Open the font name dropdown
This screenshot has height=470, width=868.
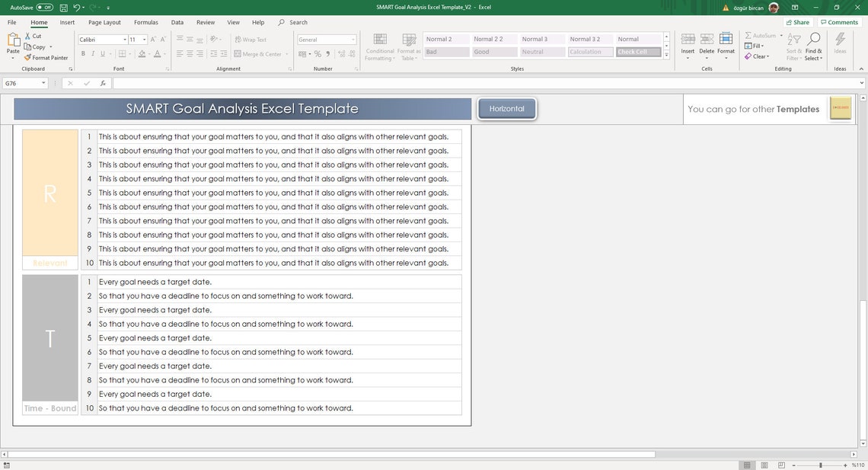pos(124,39)
